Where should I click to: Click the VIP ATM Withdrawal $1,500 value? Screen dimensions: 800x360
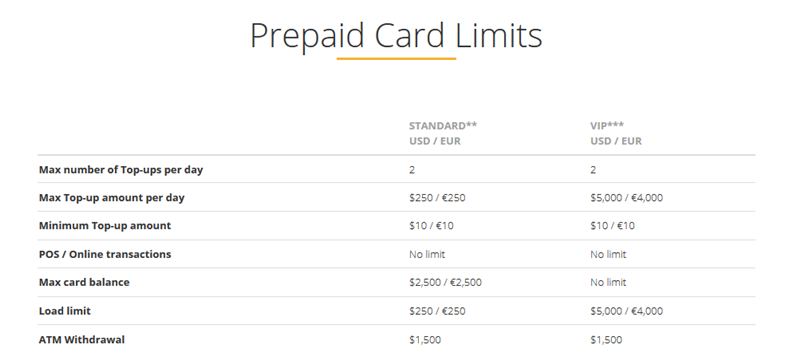click(x=606, y=340)
